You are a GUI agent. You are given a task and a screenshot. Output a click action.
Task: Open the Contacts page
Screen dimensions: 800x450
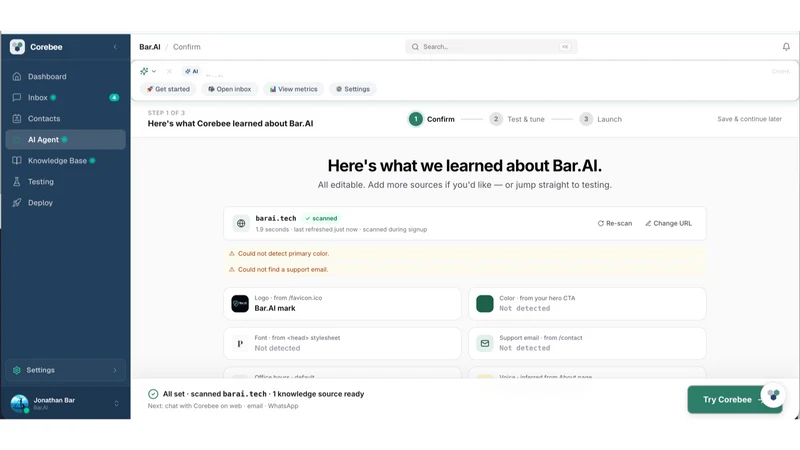pos(65,118)
